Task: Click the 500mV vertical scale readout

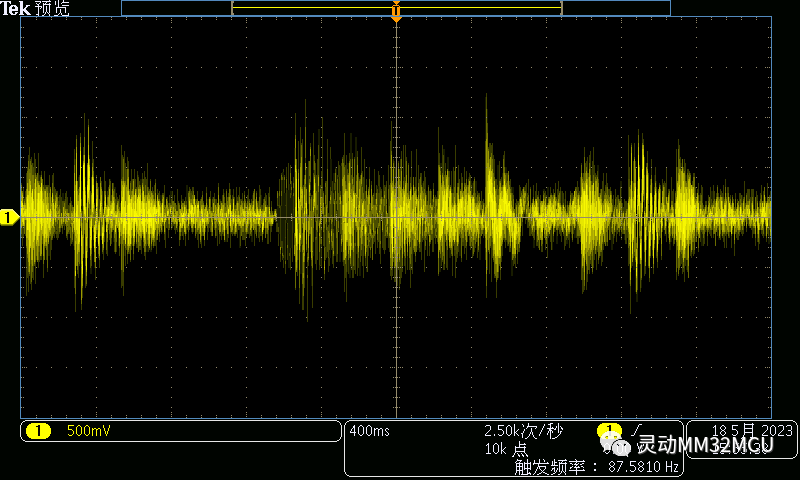Action: pos(88,431)
